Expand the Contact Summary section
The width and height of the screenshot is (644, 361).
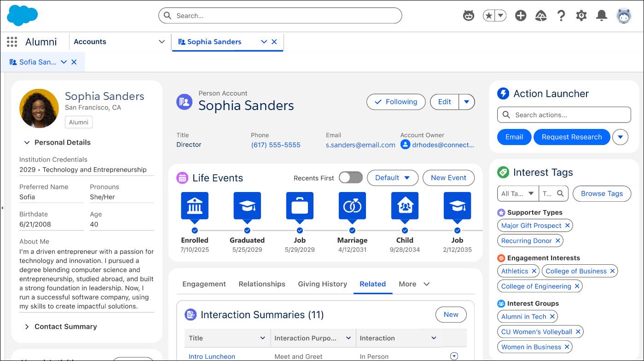point(27,327)
